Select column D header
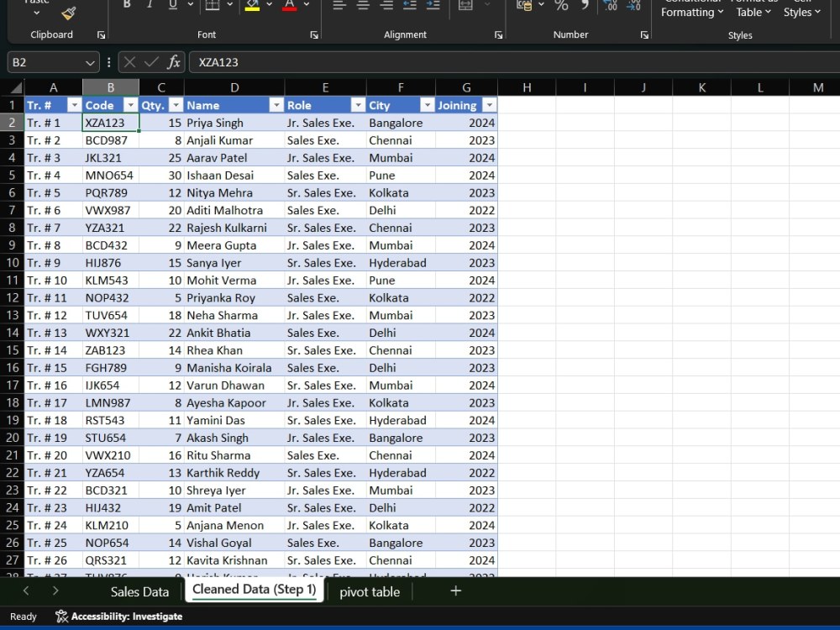The height and width of the screenshot is (630, 840). click(x=234, y=87)
